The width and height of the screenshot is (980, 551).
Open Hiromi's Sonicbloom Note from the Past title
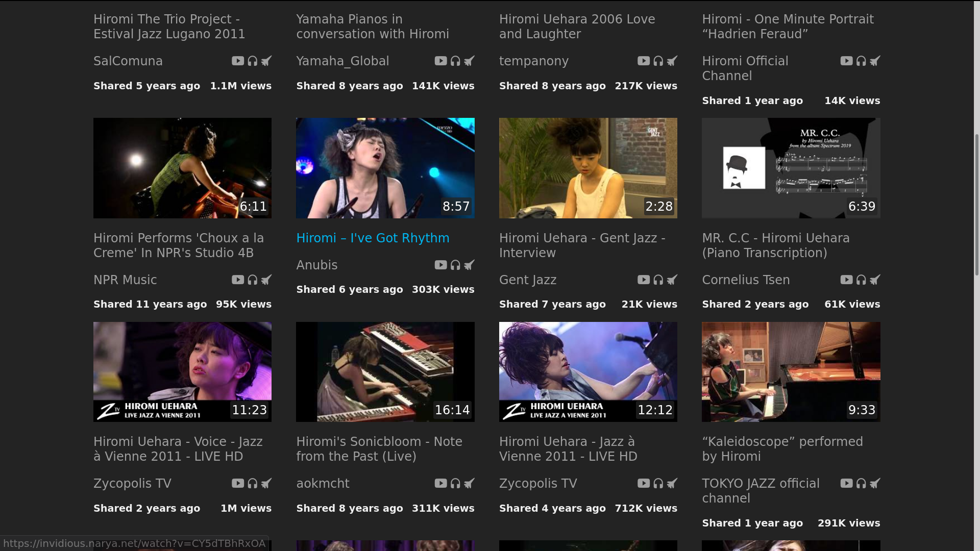(379, 449)
